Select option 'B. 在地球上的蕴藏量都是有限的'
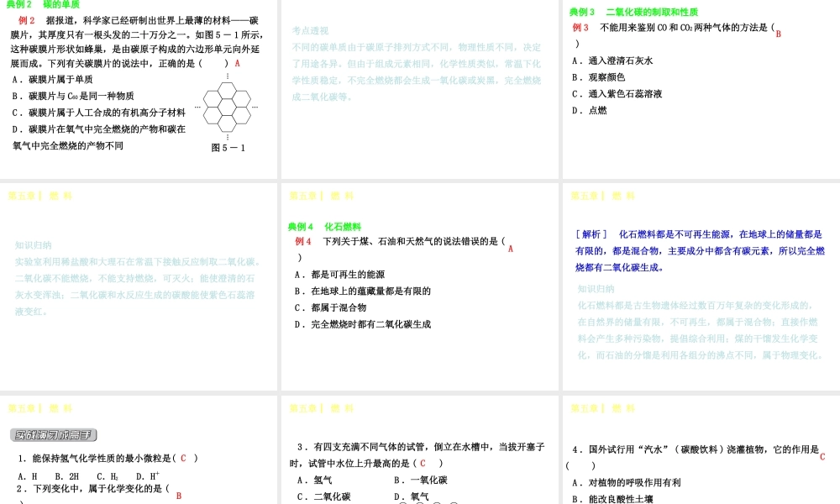The width and height of the screenshot is (840, 504). click(x=363, y=291)
